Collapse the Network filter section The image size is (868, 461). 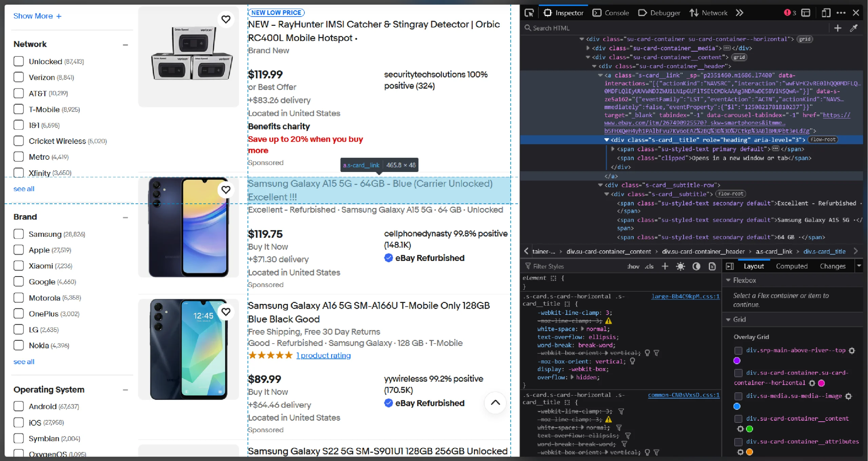(125, 44)
